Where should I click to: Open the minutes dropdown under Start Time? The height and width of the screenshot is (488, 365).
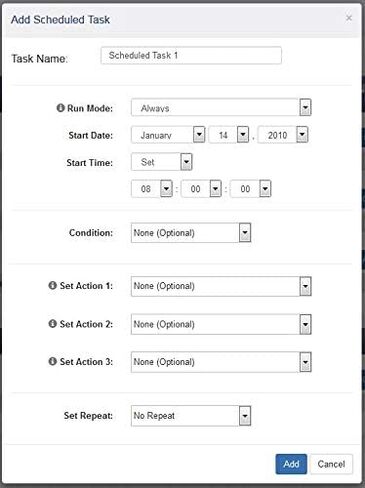point(201,189)
